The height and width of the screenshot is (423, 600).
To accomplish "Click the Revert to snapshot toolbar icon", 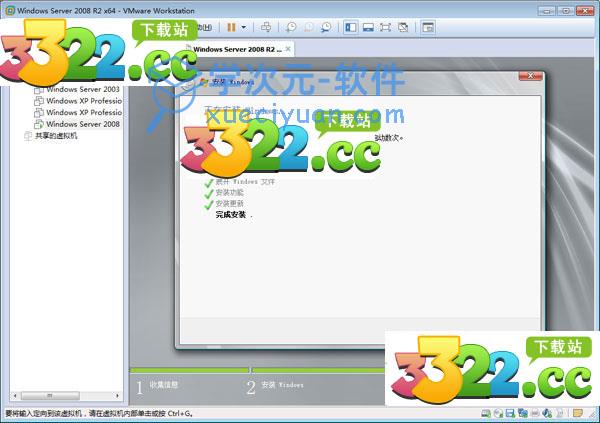I will pos(308,27).
